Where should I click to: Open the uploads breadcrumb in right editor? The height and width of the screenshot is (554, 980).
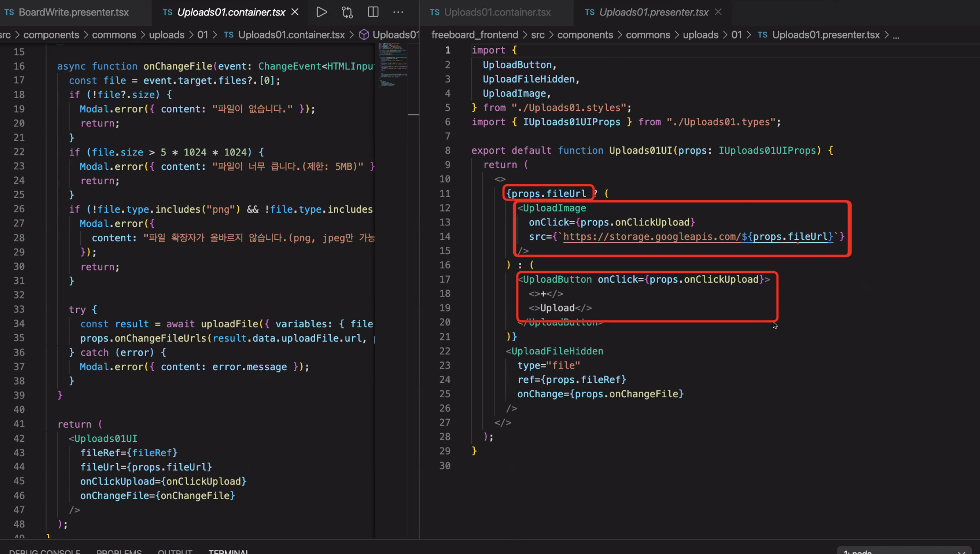point(700,35)
